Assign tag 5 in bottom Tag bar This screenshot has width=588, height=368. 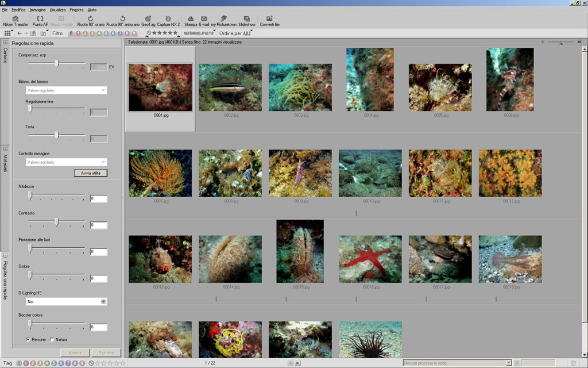(55, 363)
